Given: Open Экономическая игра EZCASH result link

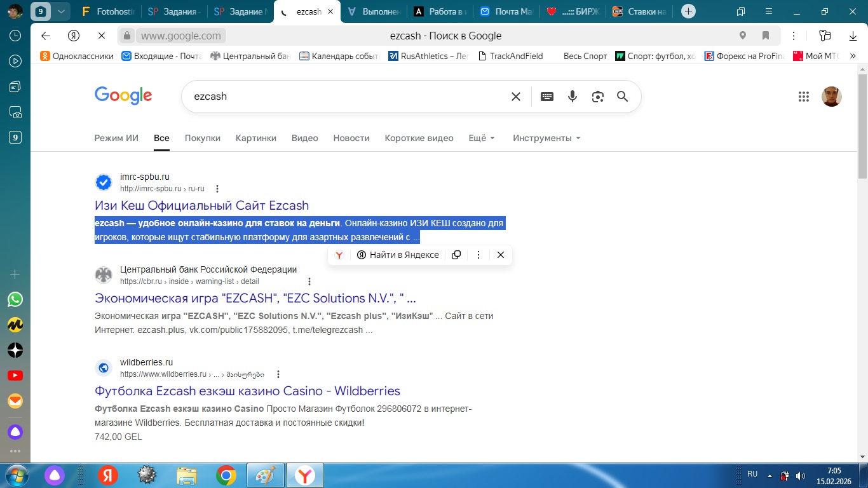Looking at the screenshot, I should point(255,299).
